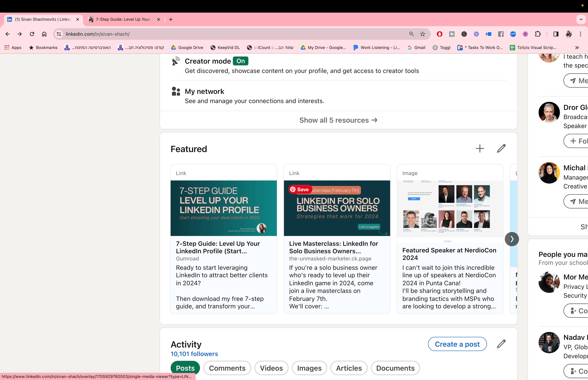This screenshot has height=380, width=588.
Task: Open Dror's profile photo in sidebar
Action: [549, 112]
